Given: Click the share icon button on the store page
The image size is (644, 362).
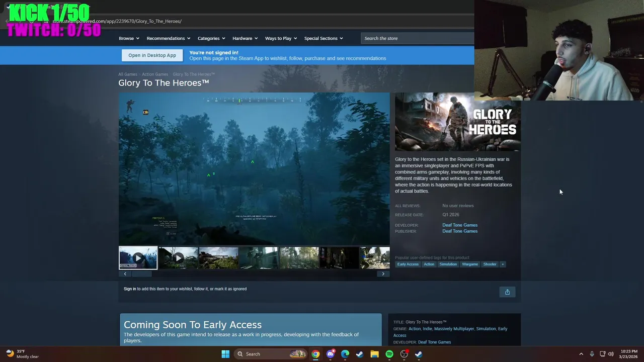Looking at the screenshot, I should tap(507, 292).
